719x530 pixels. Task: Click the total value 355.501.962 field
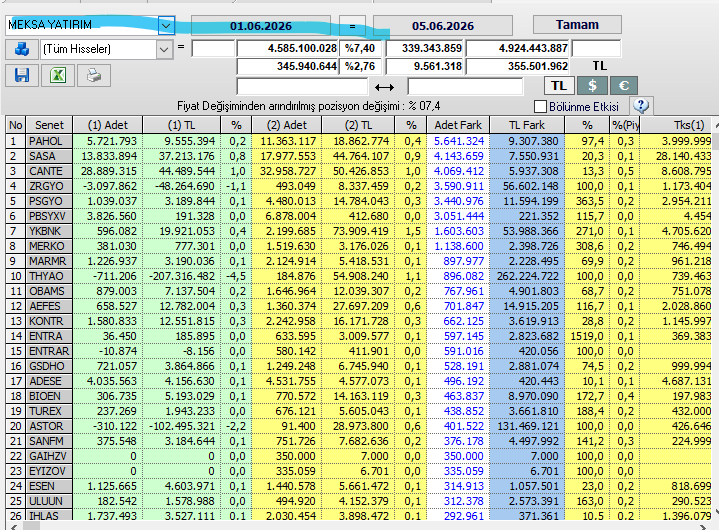point(518,66)
